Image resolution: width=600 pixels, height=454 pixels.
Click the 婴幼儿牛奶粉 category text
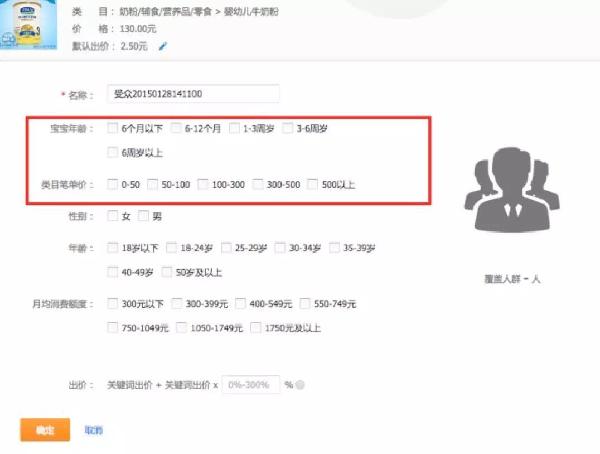(251, 11)
